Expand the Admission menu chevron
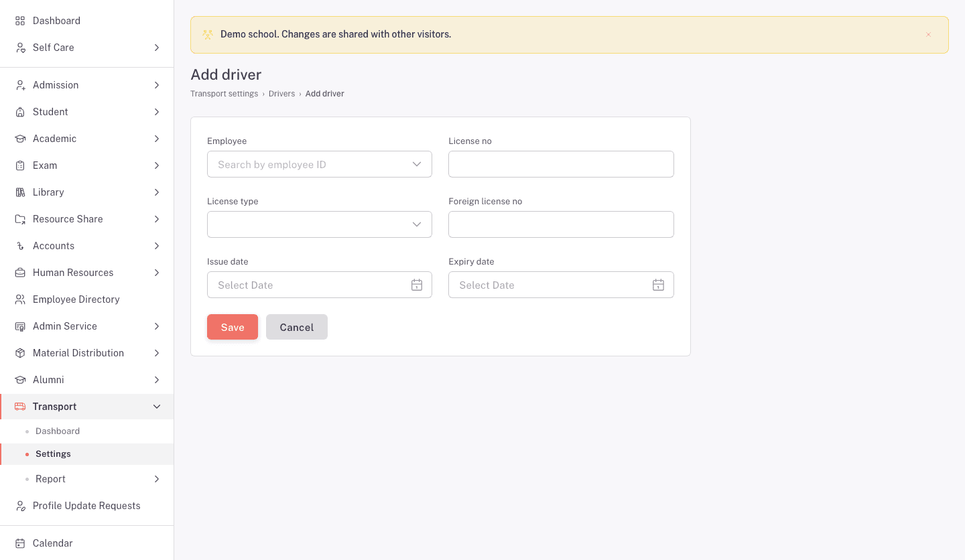Image resolution: width=965 pixels, height=560 pixels. [x=157, y=85]
